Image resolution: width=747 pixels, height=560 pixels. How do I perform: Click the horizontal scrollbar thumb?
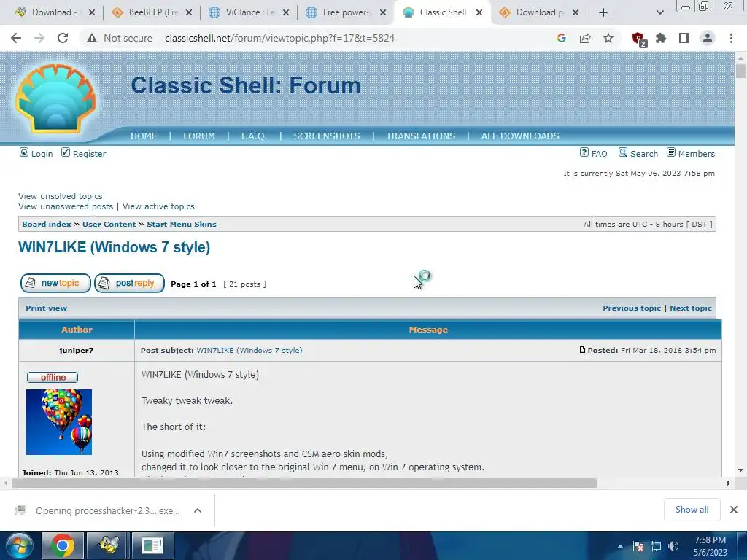[x=305, y=483]
